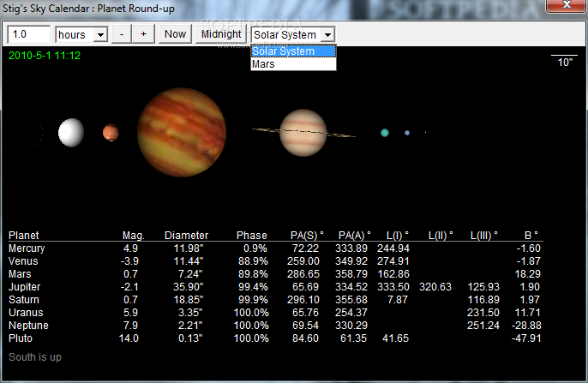Click Jupiter L(II) value 320.63
This screenshot has width=588, height=383.
[x=435, y=287]
